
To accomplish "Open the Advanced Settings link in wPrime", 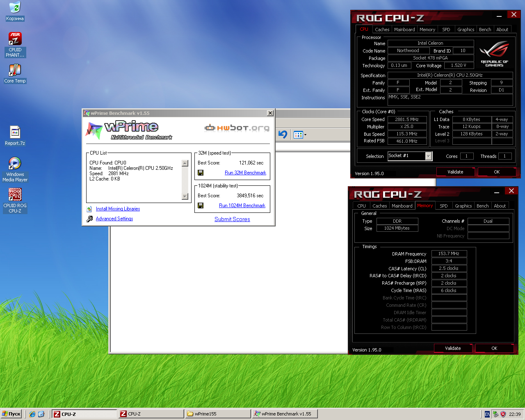I will 114,219.
